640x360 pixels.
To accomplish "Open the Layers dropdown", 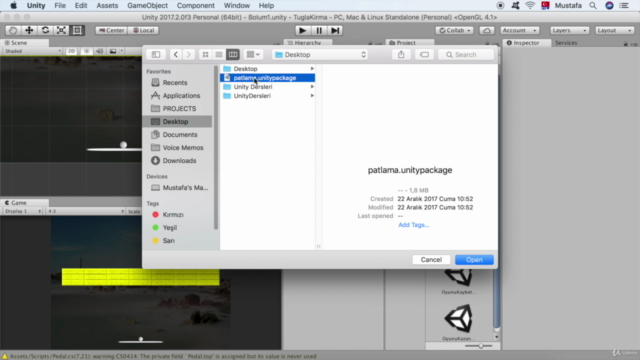I will [x=569, y=30].
